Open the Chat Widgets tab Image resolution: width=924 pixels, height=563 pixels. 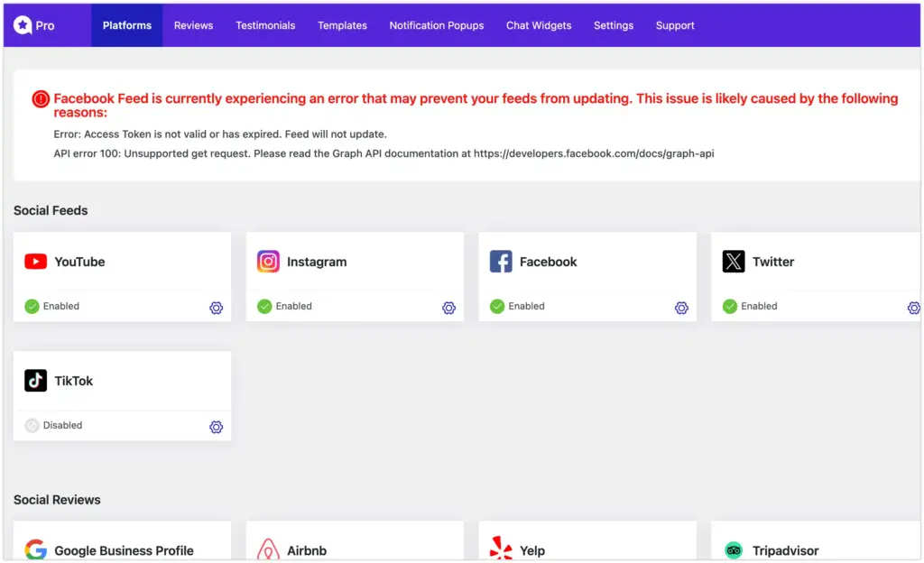coord(539,25)
